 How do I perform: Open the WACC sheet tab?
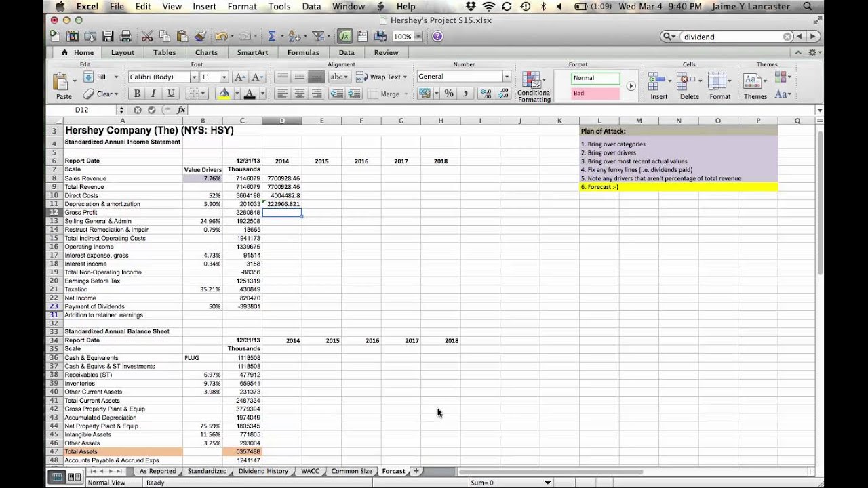tap(311, 471)
